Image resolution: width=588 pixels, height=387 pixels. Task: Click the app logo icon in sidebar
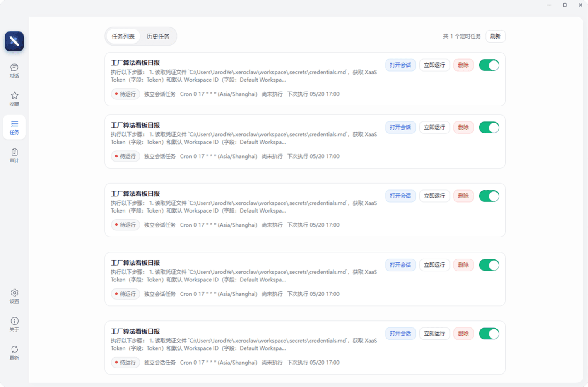[14, 41]
